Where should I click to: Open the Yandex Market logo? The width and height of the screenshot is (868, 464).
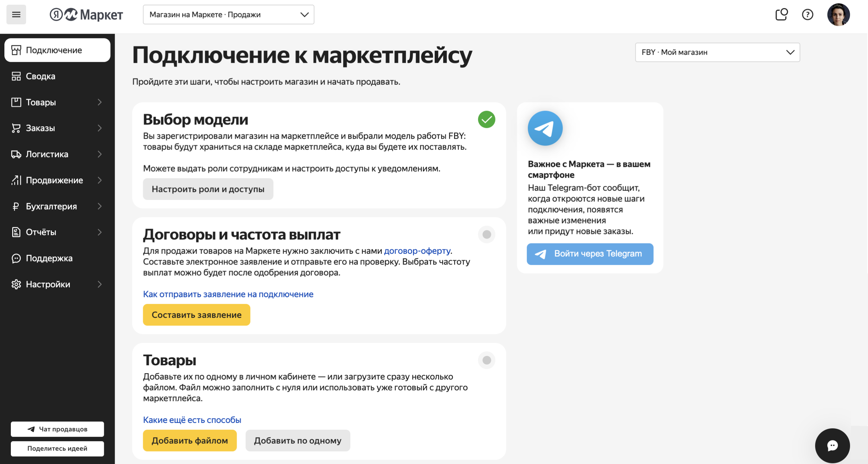click(86, 15)
